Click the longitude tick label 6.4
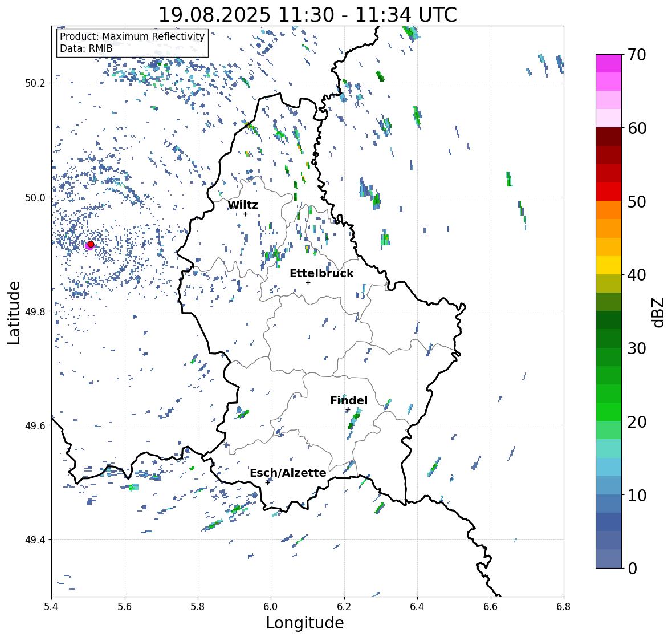 [417, 607]
